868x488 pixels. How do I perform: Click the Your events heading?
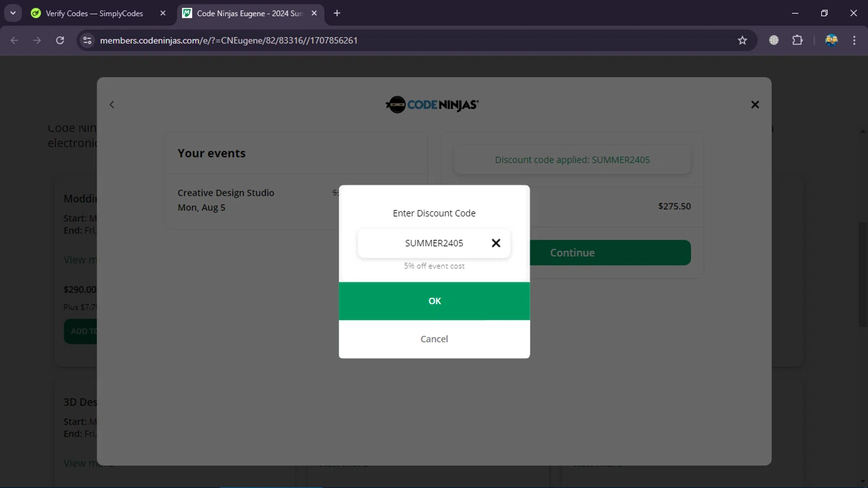point(211,153)
